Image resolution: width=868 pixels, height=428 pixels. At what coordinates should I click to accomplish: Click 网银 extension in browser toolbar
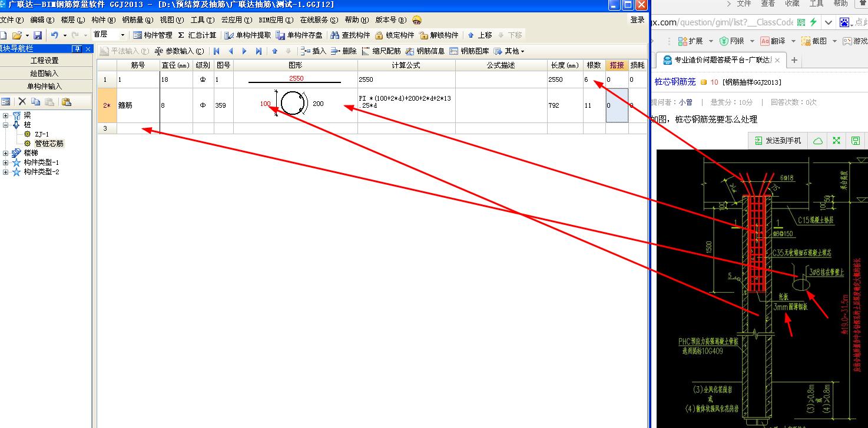tap(731, 41)
